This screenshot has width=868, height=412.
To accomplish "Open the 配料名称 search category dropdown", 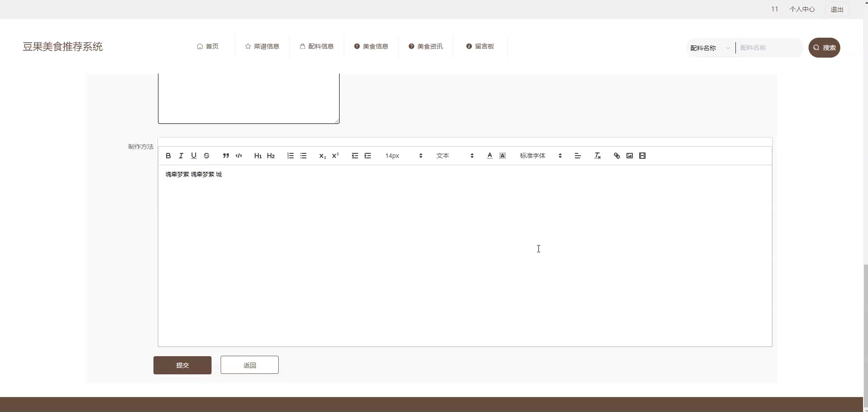I will [710, 48].
